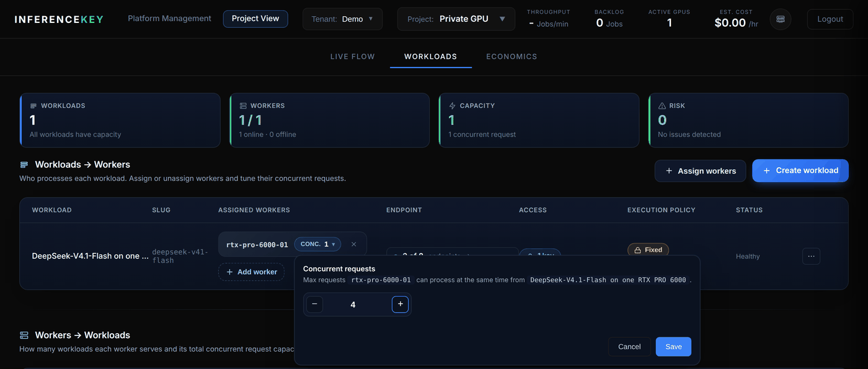Click the DeepSeek-V4.1-Flash workload name
The image size is (868, 369).
[x=90, y=256]
